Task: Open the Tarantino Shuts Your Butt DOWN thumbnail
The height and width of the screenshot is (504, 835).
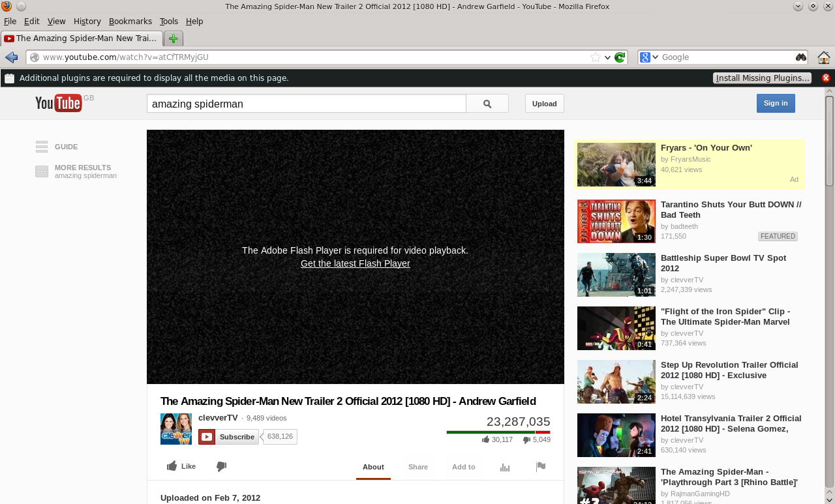Action: click(x=616, y=221)
